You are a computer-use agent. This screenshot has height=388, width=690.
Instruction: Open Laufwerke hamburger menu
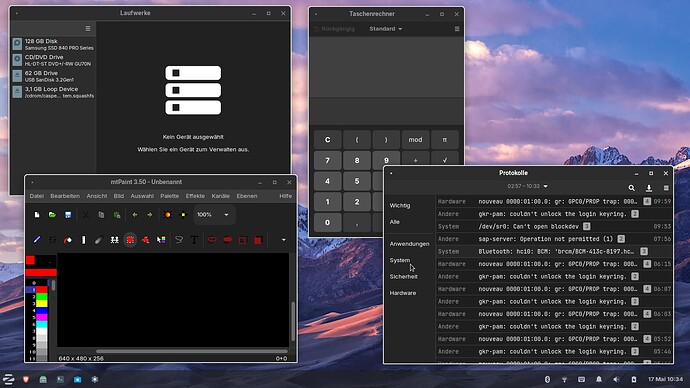click(88, 29)
